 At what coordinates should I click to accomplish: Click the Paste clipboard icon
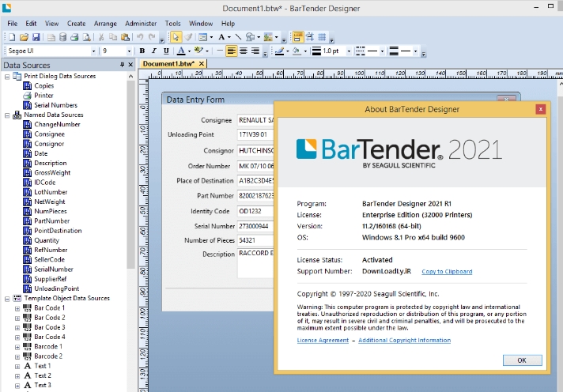[125, 37]
